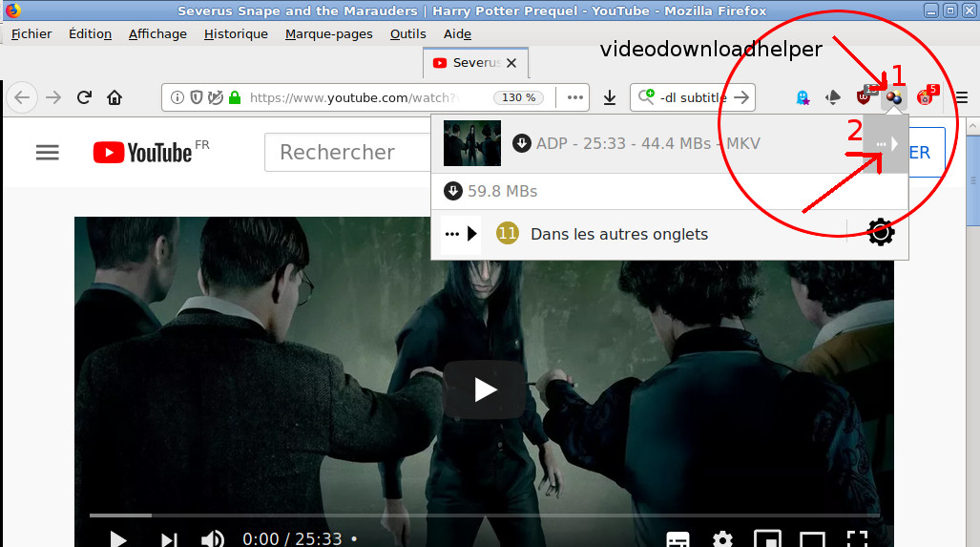This screenshot has width=980, height=547.
Task: Mute the video volume speaker
Action: (x=213, y=538)
